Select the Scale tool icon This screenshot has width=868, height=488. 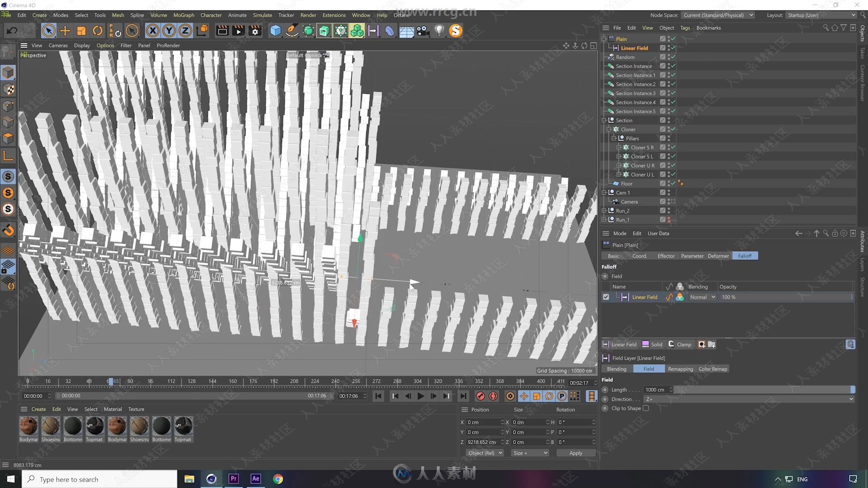click(82, 30)
